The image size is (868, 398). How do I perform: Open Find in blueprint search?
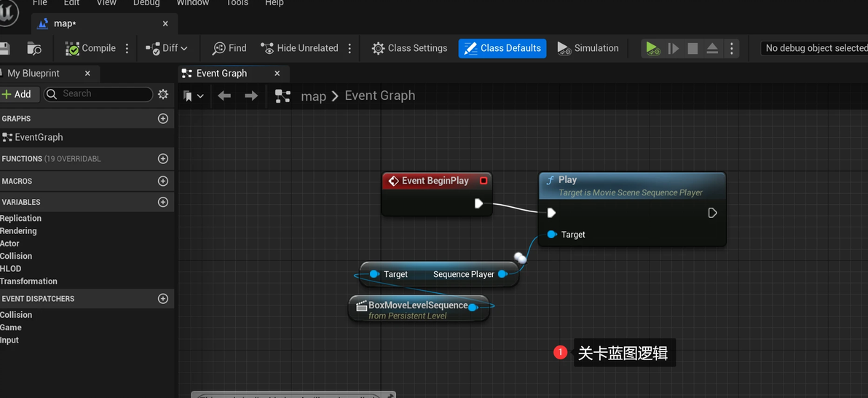[229, 48]
